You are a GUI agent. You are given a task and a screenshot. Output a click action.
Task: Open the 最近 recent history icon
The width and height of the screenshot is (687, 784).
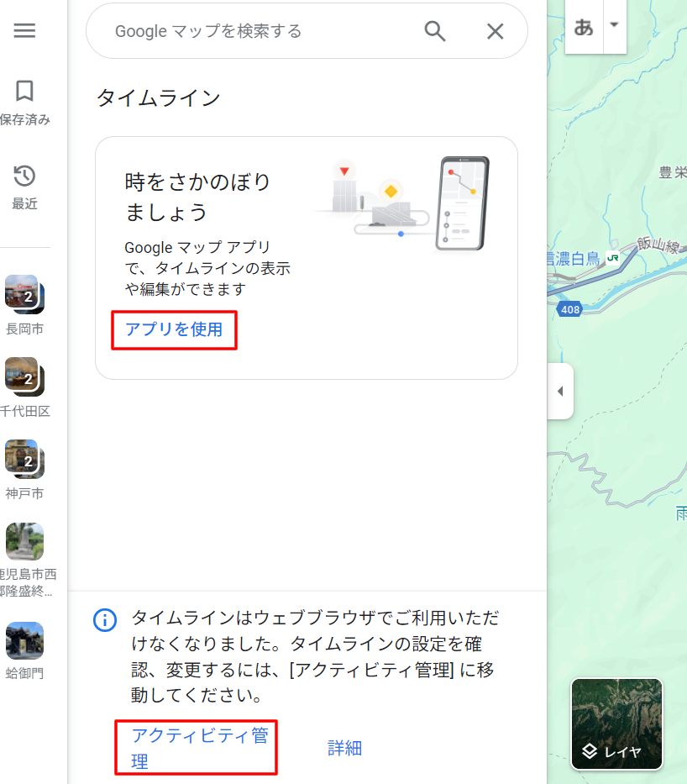[x=24, y=176]
